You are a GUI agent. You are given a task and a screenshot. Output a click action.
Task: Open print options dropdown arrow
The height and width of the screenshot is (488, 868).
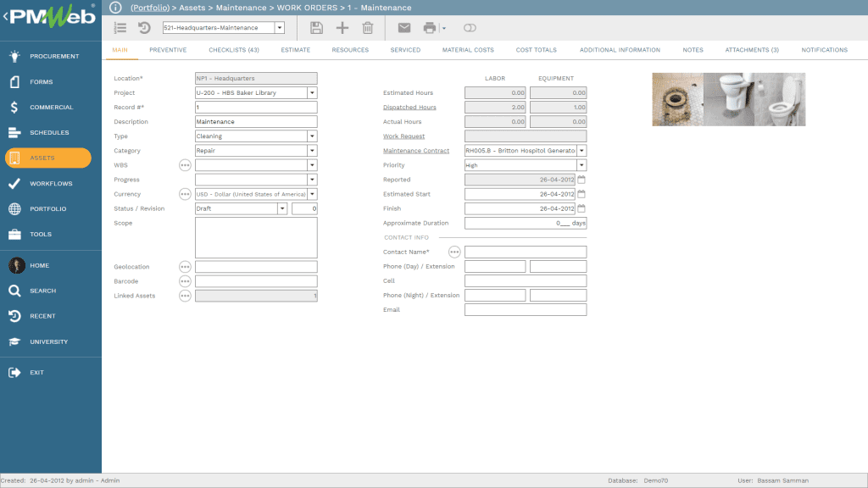(x=444, y=28)
